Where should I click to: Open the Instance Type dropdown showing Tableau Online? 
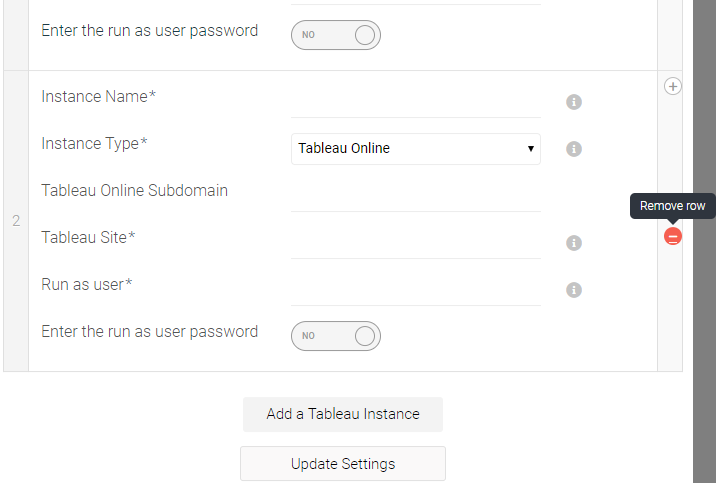click(x=416, y=149)
